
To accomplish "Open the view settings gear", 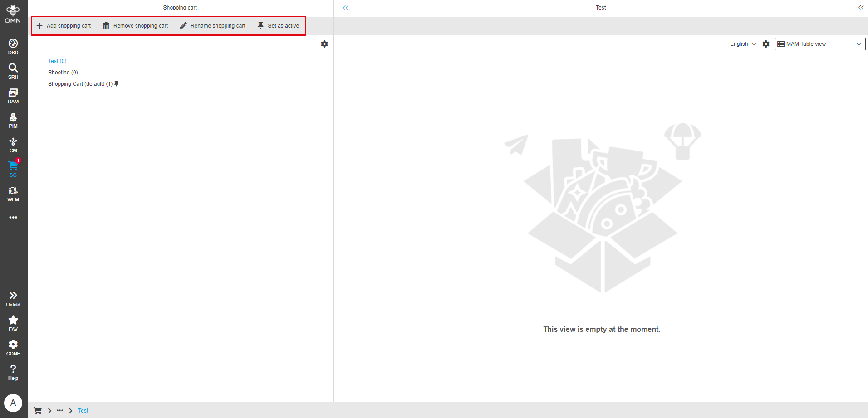I will 766,44.
